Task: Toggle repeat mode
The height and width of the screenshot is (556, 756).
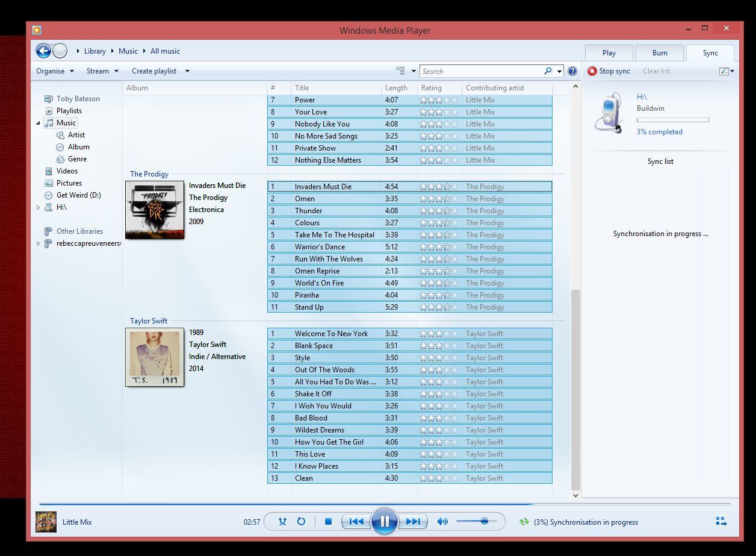Action: (301, 522)
